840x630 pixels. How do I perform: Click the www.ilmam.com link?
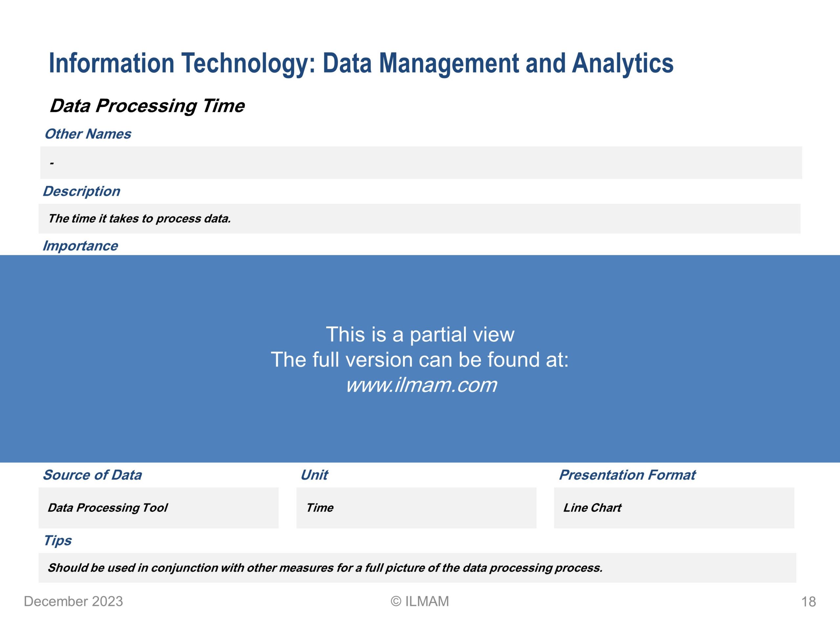[421, 385]
